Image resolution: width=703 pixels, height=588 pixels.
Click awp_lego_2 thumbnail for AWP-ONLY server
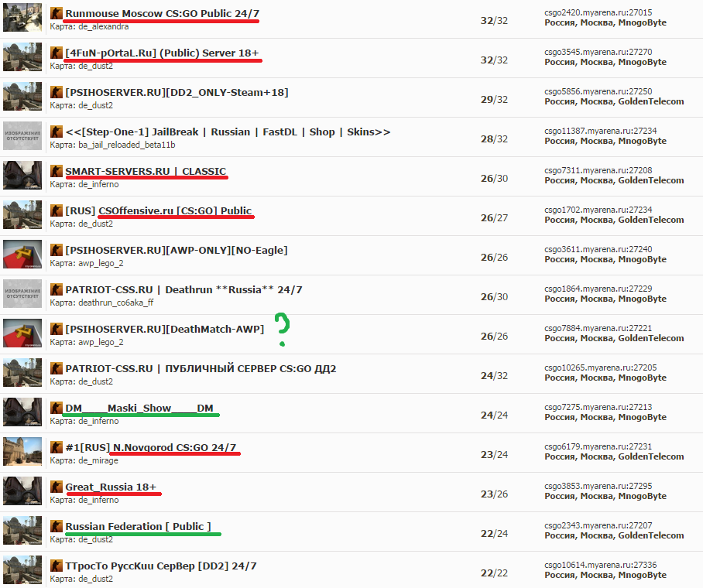(x=22, y=254)
